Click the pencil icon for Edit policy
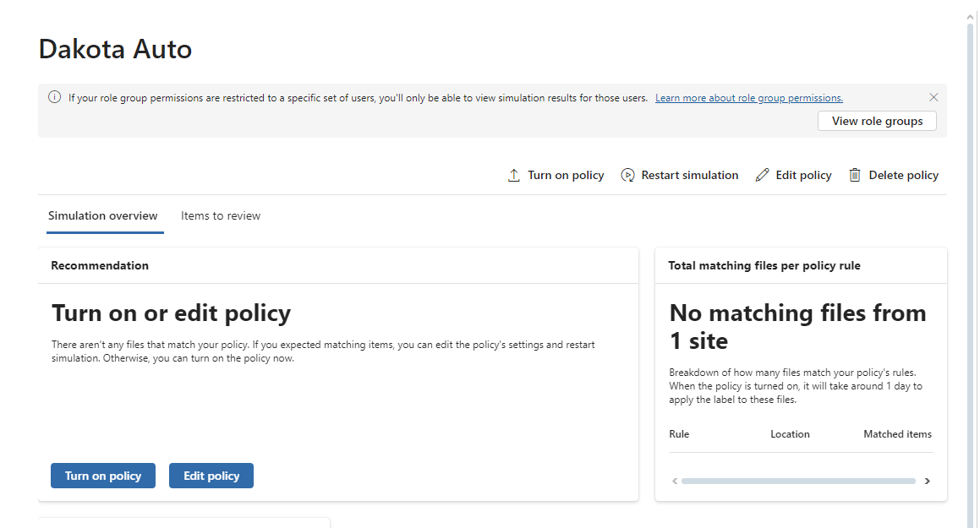This screenshot has height=528, width=980. (x=762, y=176)
